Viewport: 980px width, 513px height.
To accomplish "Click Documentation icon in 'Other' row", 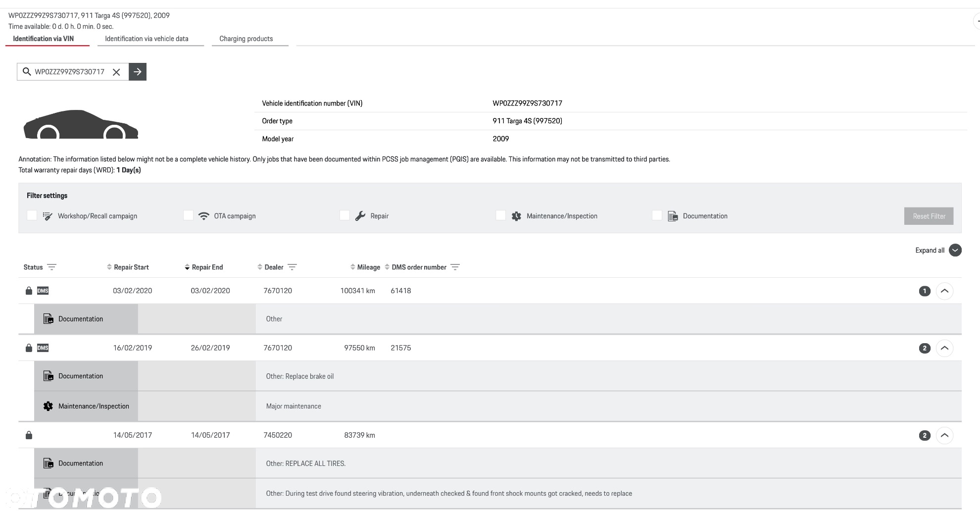I will point(48,319).
